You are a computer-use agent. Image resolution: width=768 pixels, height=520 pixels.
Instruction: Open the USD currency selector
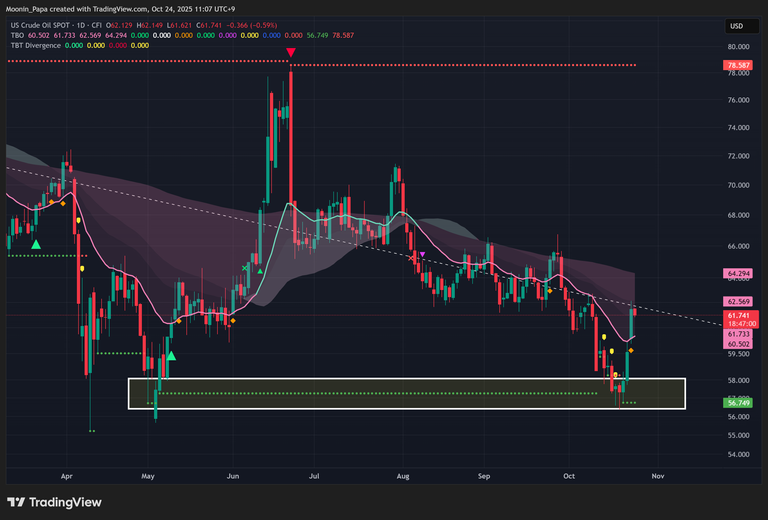point(737,25)
